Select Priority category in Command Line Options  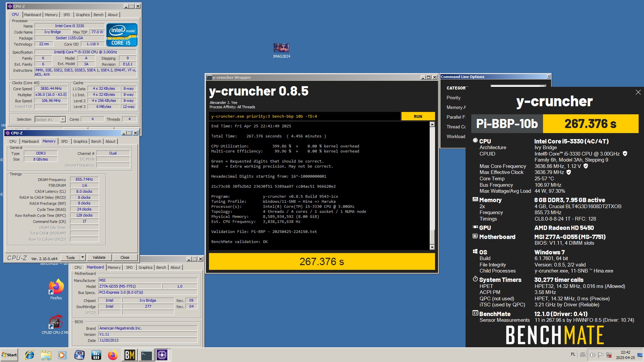(453, 98)
